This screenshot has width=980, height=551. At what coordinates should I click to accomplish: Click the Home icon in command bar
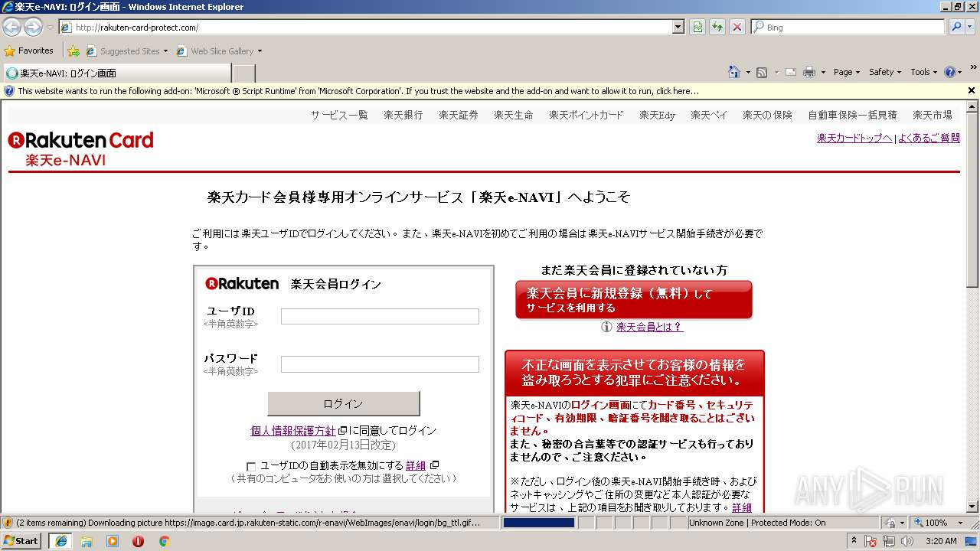point(734,72)
